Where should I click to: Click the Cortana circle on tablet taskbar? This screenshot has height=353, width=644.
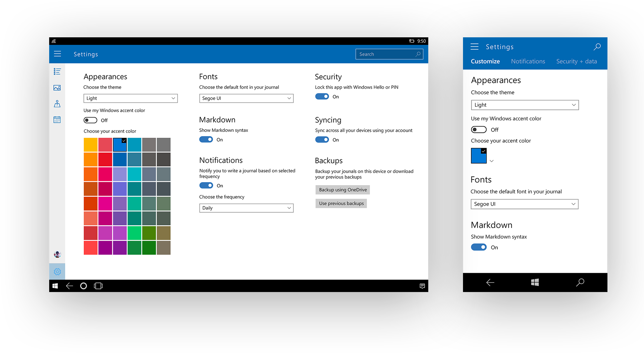tap(83, 286)
